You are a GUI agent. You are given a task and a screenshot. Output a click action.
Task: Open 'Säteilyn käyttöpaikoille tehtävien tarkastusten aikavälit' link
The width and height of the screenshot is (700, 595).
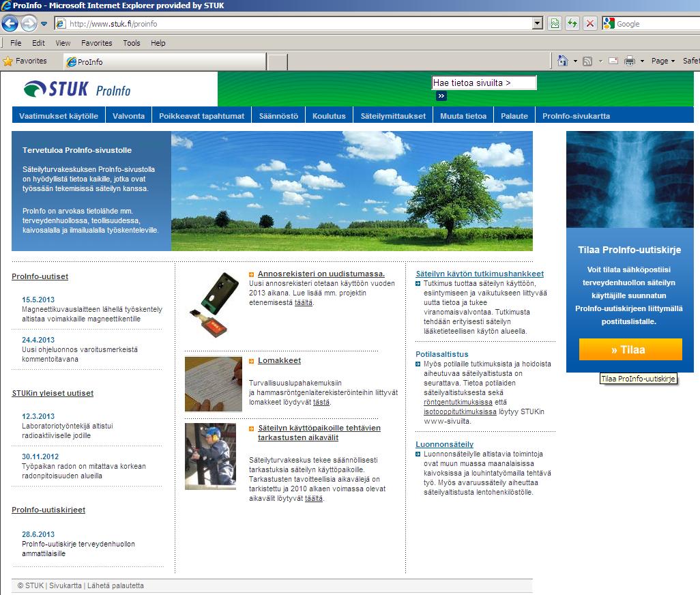click(x=319, y=433)
